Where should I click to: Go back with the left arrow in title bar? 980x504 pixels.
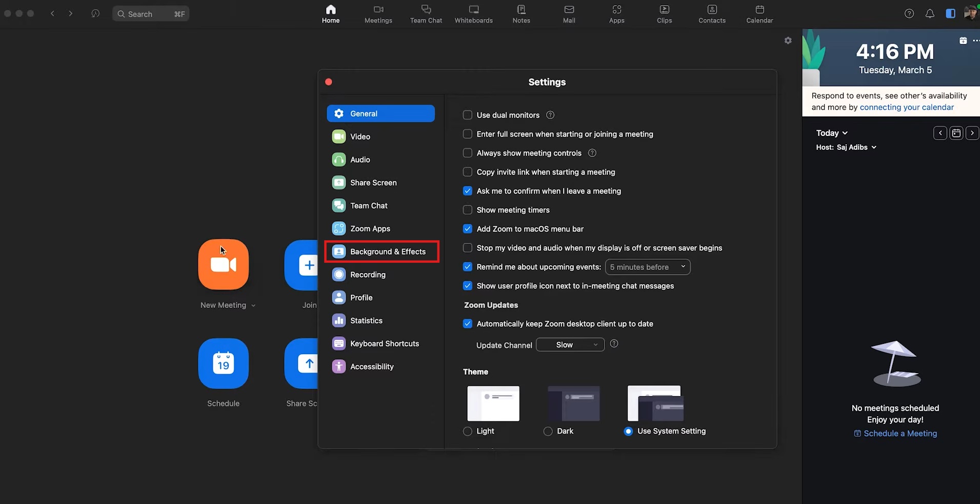(52, 13)
